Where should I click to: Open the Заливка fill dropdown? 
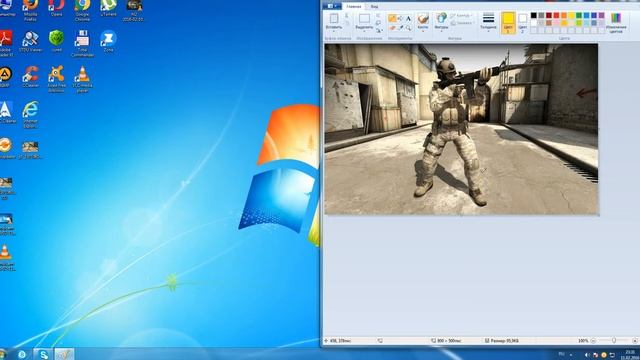[462, 23]
